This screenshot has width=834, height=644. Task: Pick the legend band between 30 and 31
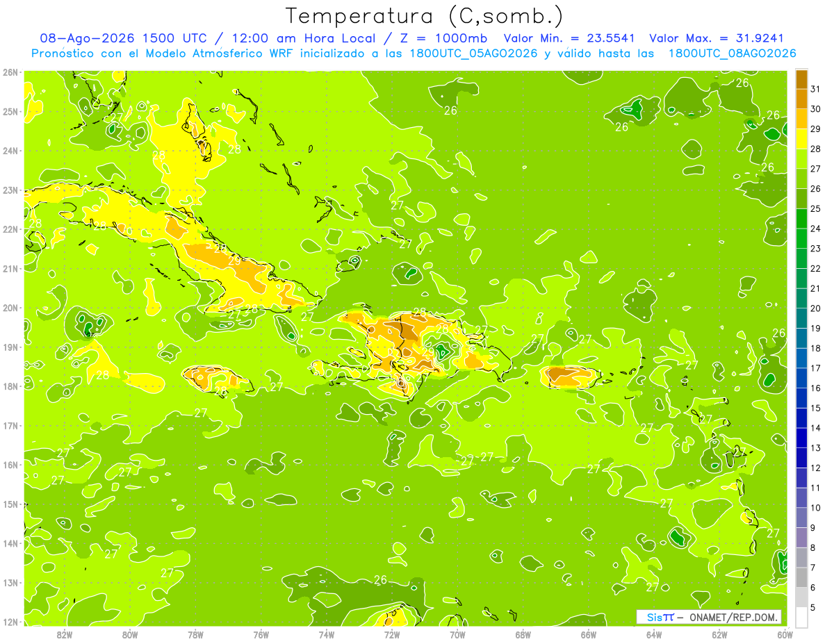coord(801,99)
